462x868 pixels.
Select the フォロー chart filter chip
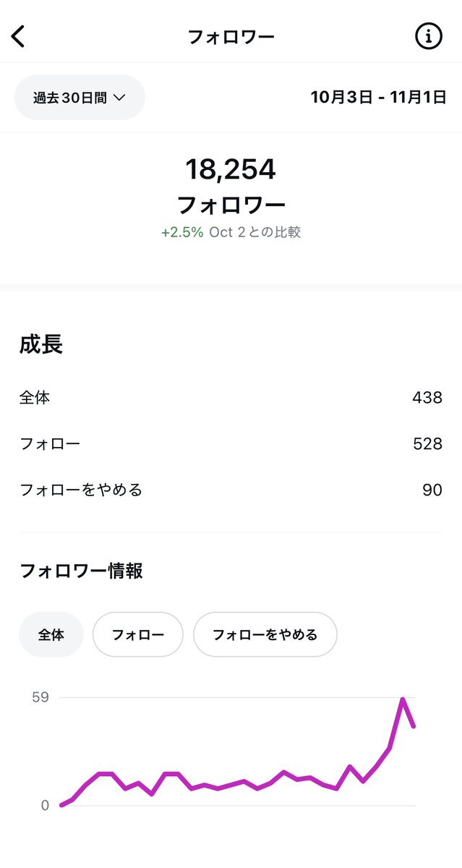(137, 635)
